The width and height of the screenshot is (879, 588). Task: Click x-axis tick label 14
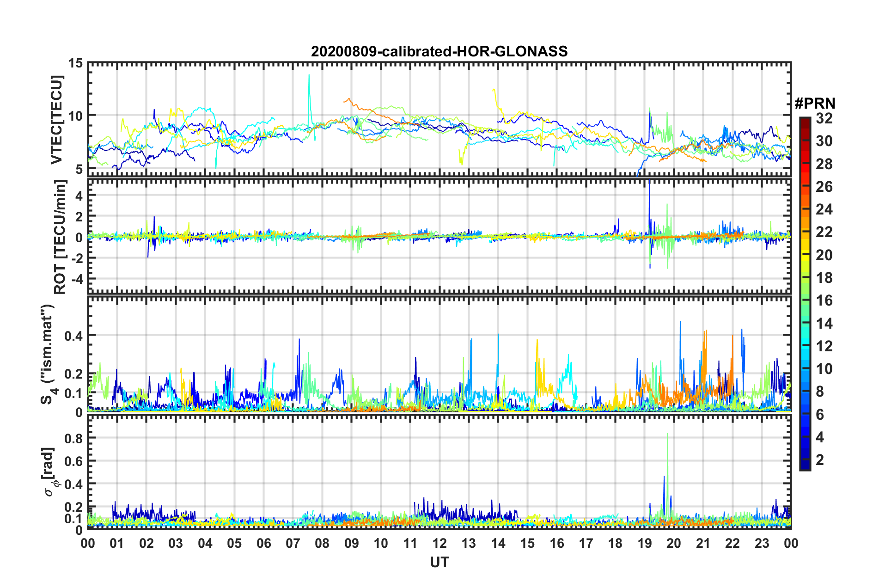coord(498,543)
